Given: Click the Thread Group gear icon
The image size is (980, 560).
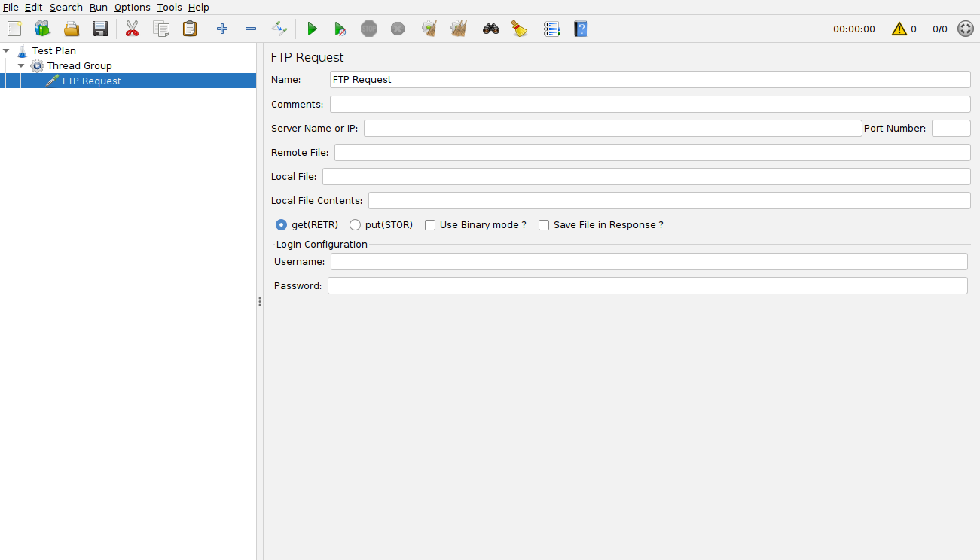Looking at the screenshot, I should click(37, 66).
